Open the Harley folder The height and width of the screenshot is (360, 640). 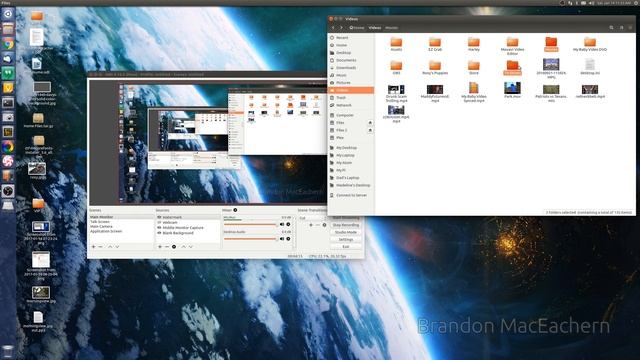coord(473,44)
